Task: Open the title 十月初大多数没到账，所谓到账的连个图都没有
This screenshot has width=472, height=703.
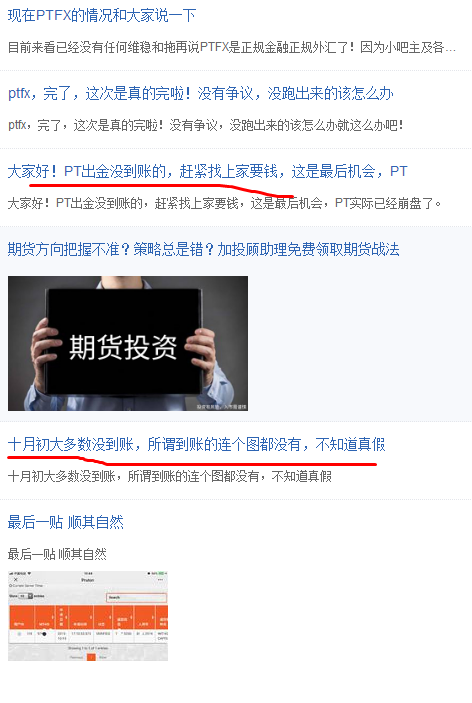Action: coord(197,444)
